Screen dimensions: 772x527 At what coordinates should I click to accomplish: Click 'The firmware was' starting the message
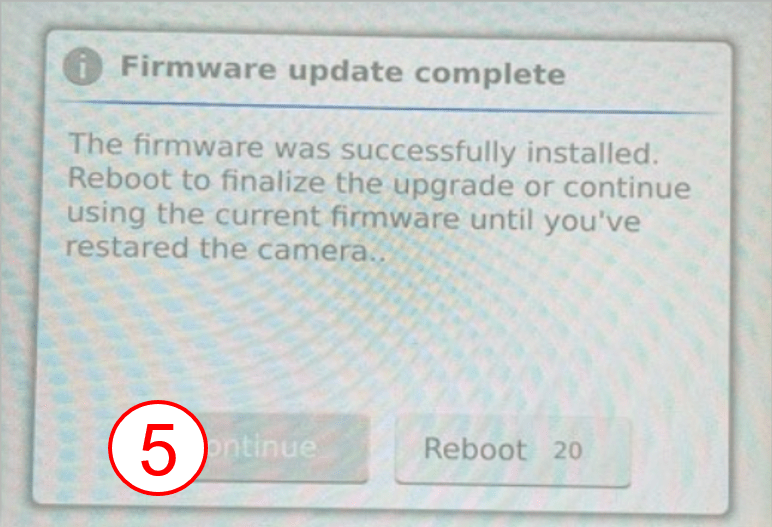coord(199,146)
